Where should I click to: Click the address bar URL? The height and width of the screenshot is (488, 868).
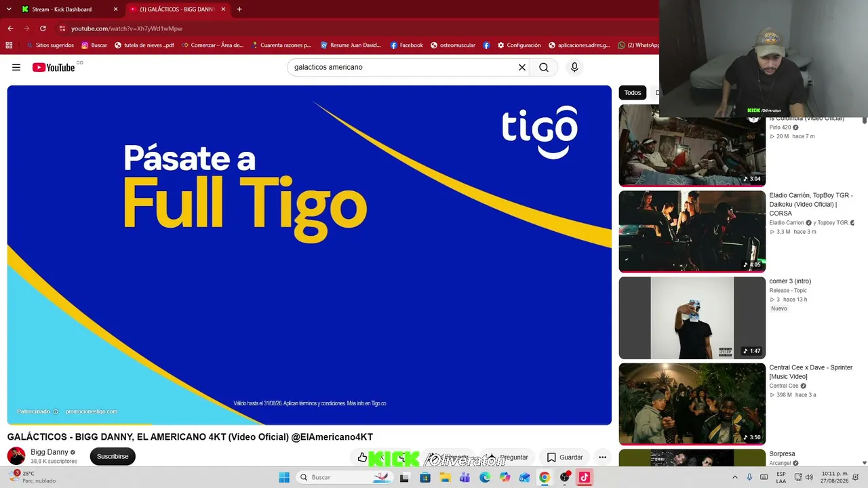point(127,28)
